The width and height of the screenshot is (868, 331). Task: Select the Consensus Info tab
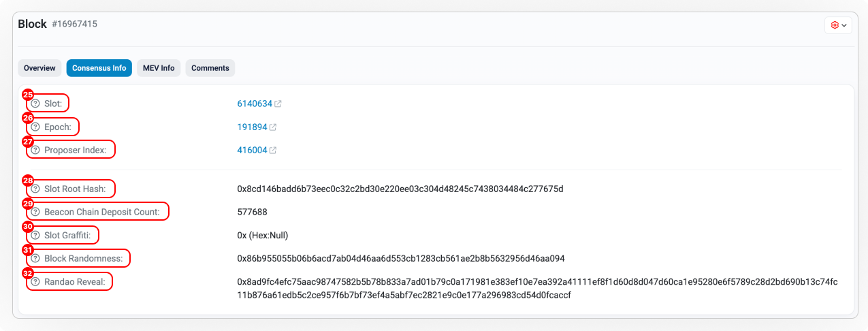click(x=99, y=68)
